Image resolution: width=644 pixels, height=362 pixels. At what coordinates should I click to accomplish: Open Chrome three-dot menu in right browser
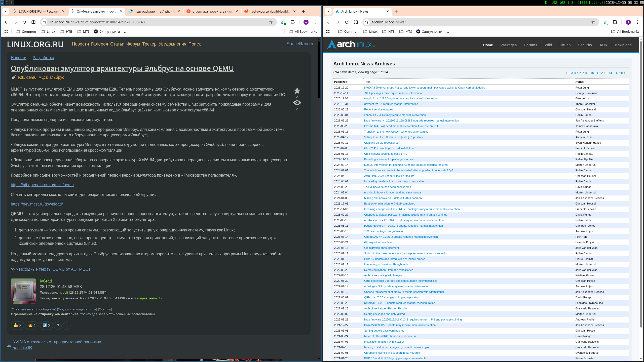pyautogui.click(x=637, y=22)
